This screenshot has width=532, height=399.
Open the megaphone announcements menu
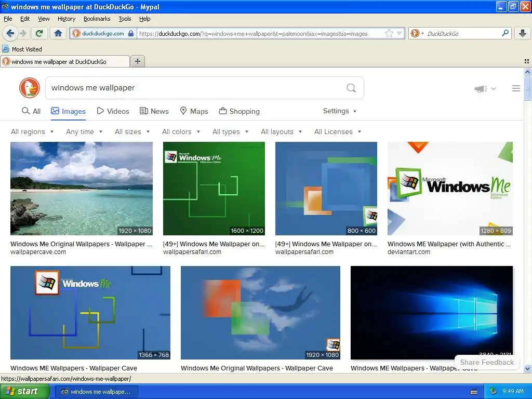point(485,88)
